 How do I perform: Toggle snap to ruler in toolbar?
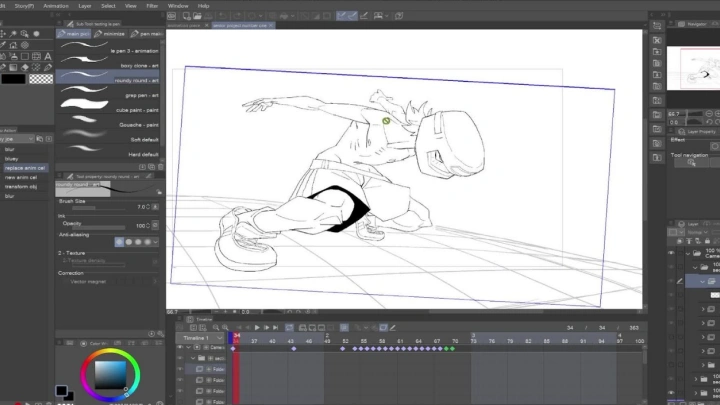(x=341, y=16)
